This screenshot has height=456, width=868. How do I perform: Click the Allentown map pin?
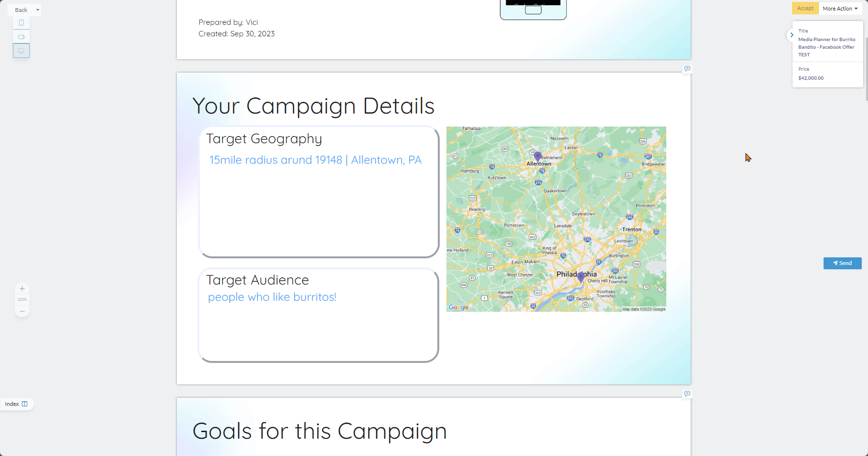pyautogui.click(x=538, y=156)
